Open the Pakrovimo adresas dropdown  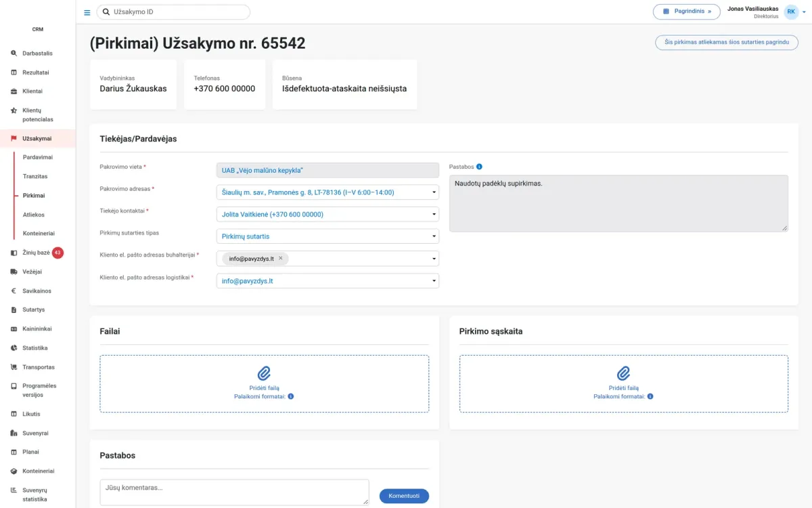tap(328, 192)
